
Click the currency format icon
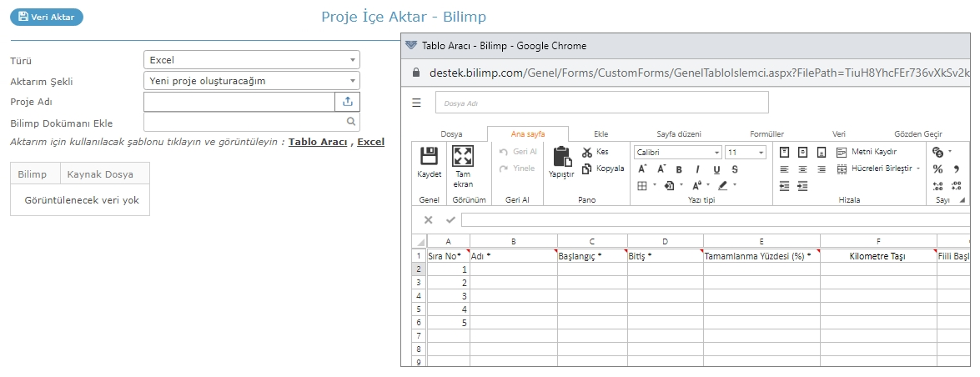(x=937, y=152)
